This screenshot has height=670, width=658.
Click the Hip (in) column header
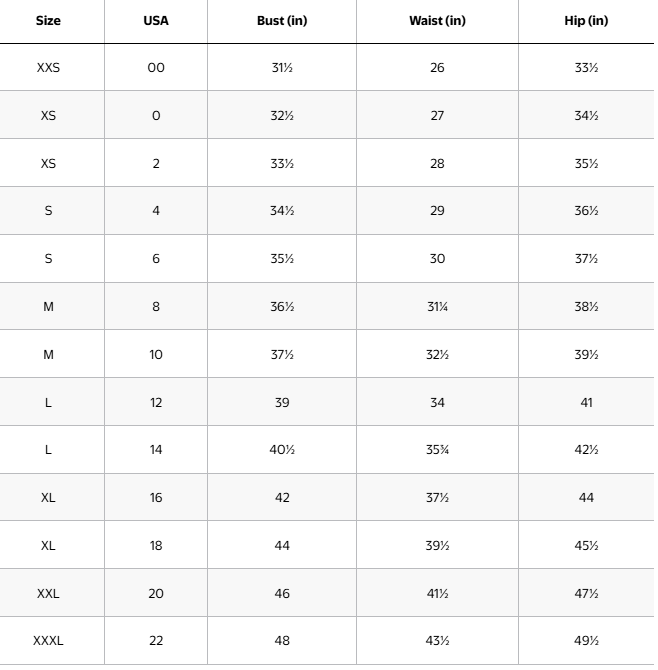click(586, 21)
